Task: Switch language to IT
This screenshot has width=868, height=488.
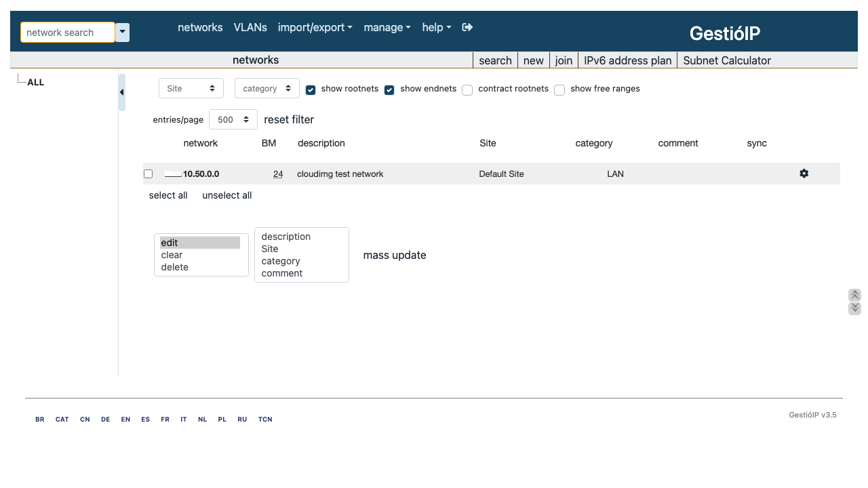Action: coord(184,420)
